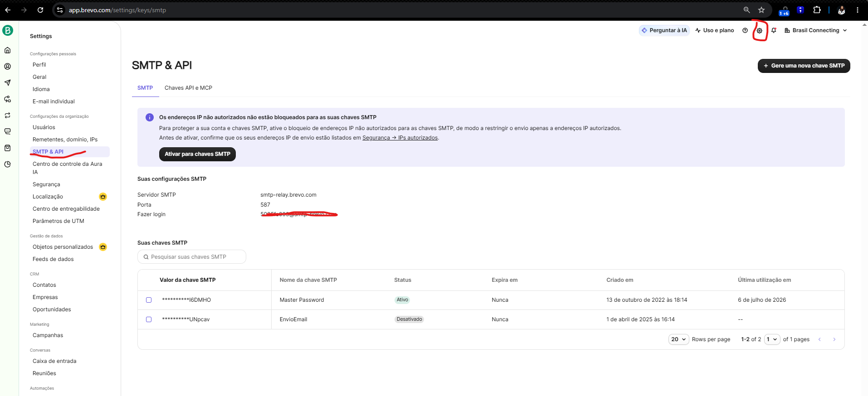This screenshot has height=396, width=868.
Task: Open the help question mark icon
Action: coord(745,30)
